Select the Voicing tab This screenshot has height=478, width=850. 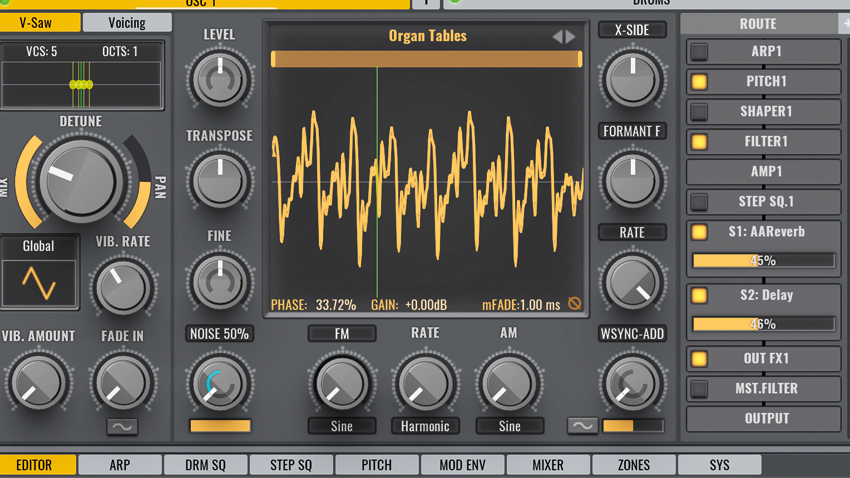[127, 23]
